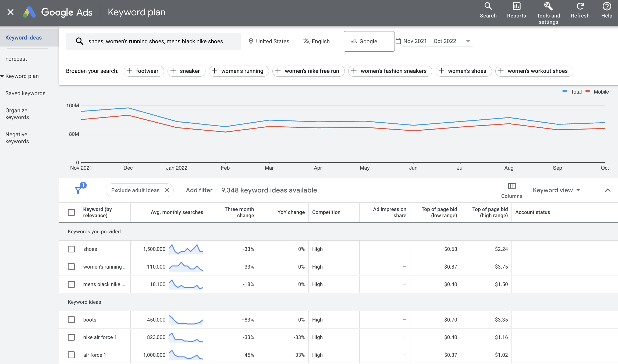Check the boots keyword row

point(71,320)
